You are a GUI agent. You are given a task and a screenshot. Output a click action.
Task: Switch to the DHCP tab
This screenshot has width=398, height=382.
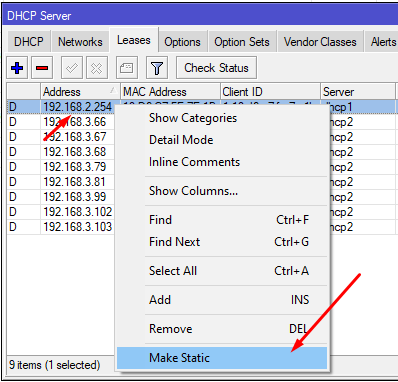click(x=29, y=42)
